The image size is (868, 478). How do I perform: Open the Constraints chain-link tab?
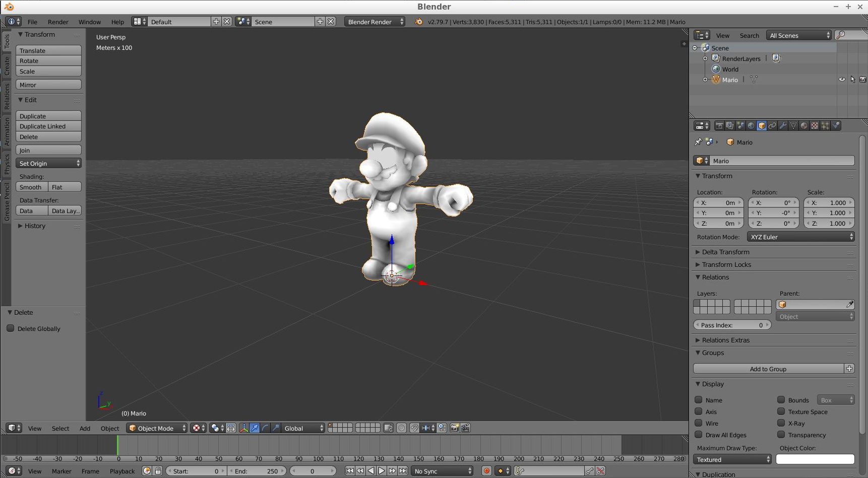point(772,126)
